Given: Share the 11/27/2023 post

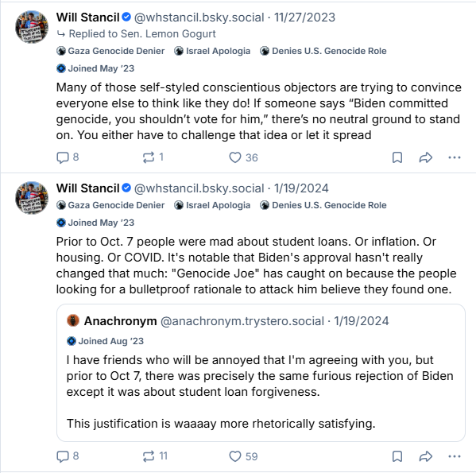Looking at the screenshot, I should click(426, 157).
